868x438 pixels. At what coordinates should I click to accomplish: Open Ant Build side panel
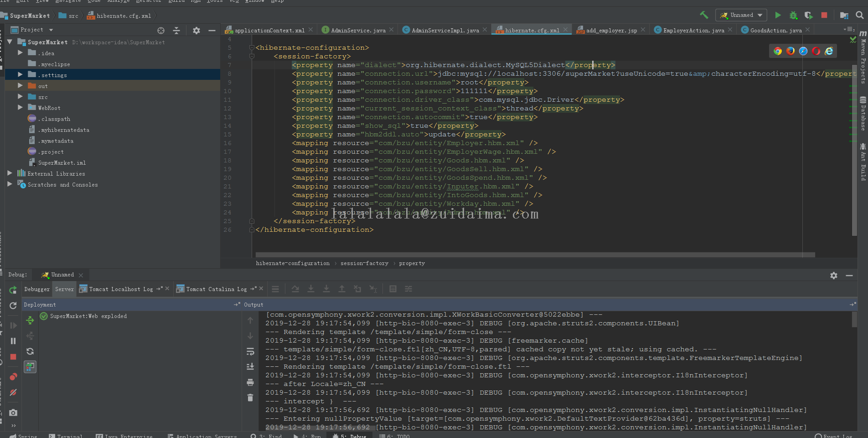(x=863, y=162)
